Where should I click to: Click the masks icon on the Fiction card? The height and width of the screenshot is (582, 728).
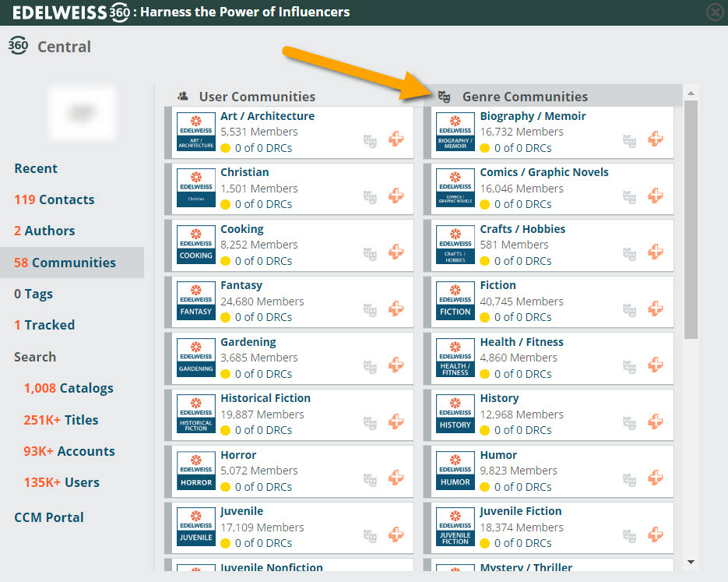point(630,310)
